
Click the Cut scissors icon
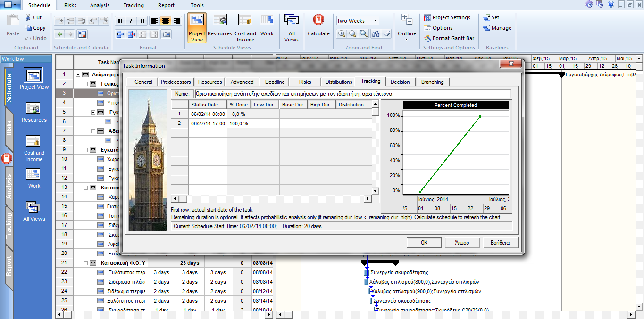pyautogui.click(x=28, y=17)
